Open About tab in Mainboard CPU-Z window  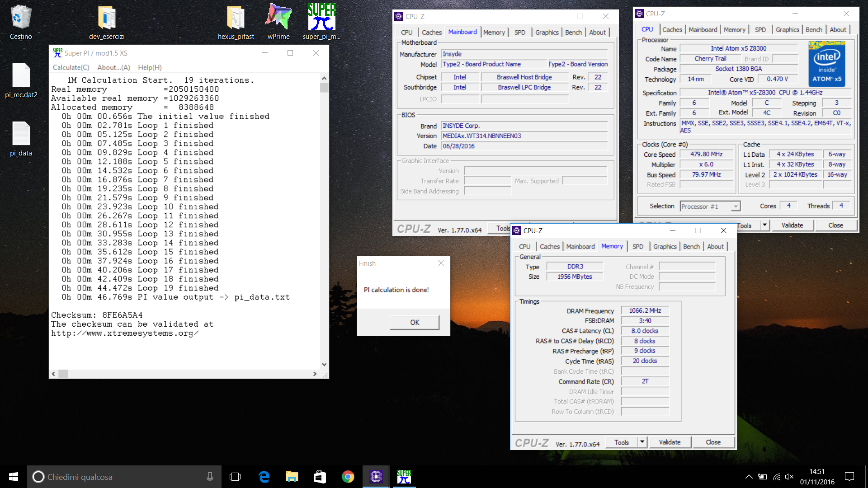tap(597, 33)
